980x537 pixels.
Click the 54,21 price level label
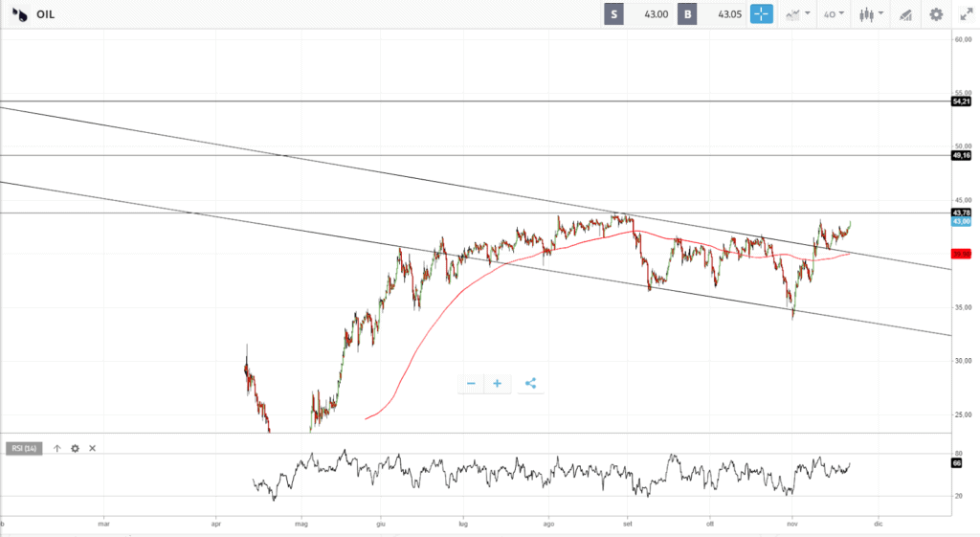(x=961, y=101)
